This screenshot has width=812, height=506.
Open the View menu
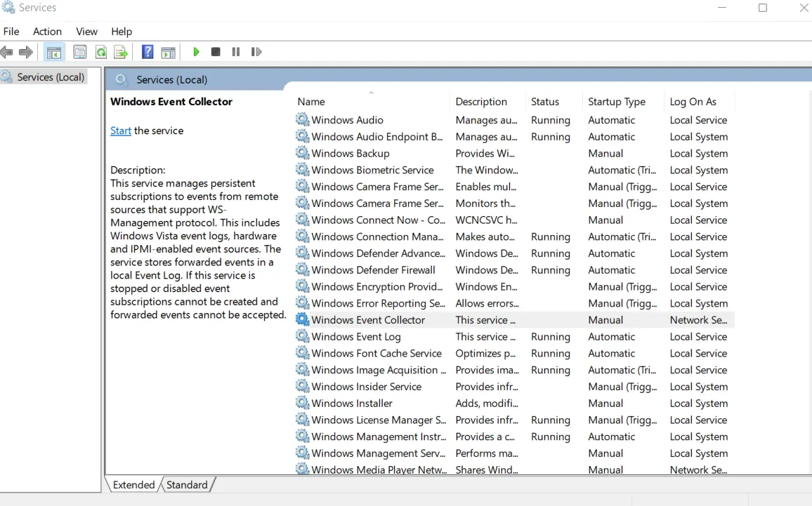(86, 32)
